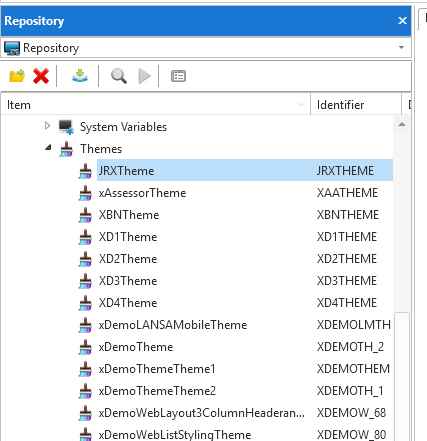This screenshot has width=427, height=441.
Task: Select the xDemoThemeTheme1 item
Action: [157, 369]
